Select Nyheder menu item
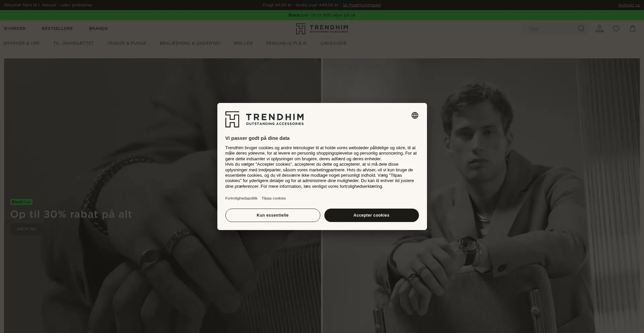This screenshot has width=644, height=333. pos(15,29)
